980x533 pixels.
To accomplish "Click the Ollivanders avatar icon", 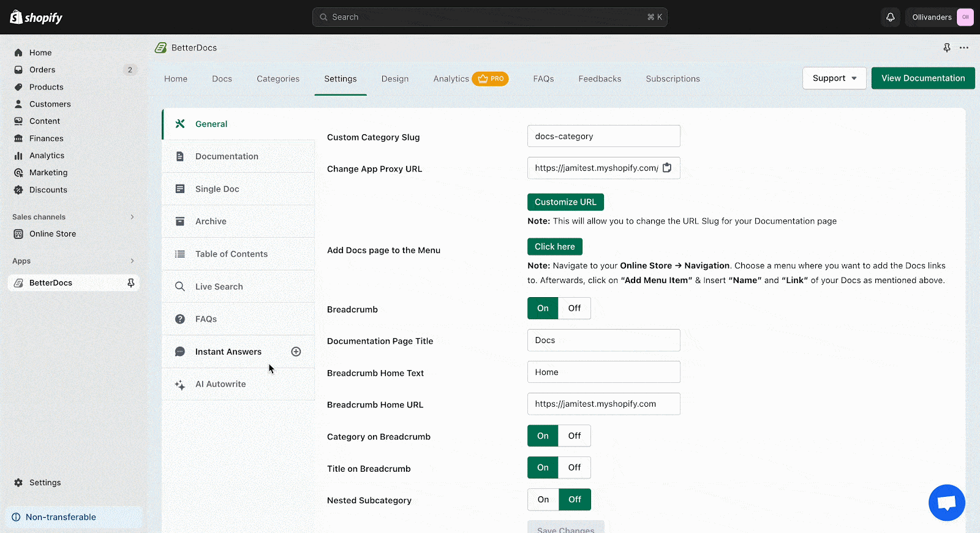I will pyautogui.click(x=965, y=17).
